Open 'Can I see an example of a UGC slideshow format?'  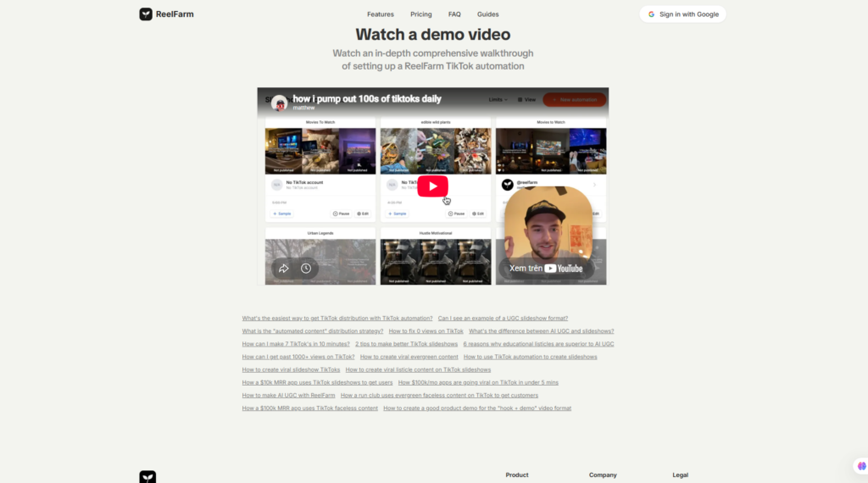coord(503,318)
